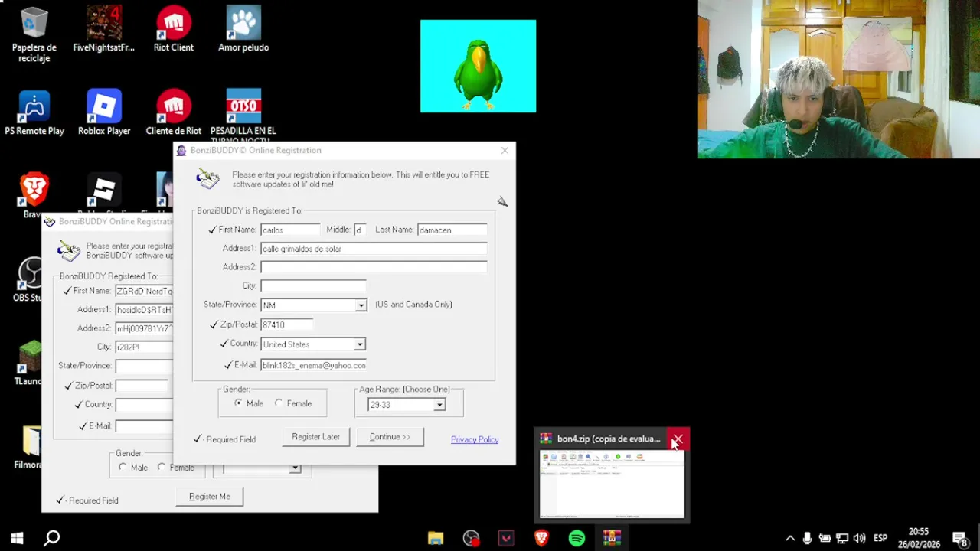Viewport: 980px width, 551px height.
Task: Open Brave browser from the taskbar
Action: [x=541, y=538]
